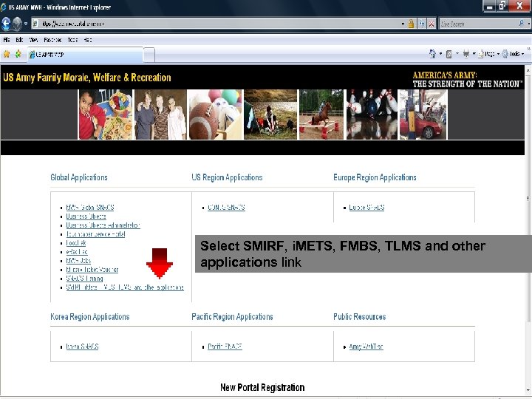Image resolution: width=532 pixels, height=399 pixels.
Task: Open the Business Objects link
Action: pyautogui.click(x=86, y=216)
